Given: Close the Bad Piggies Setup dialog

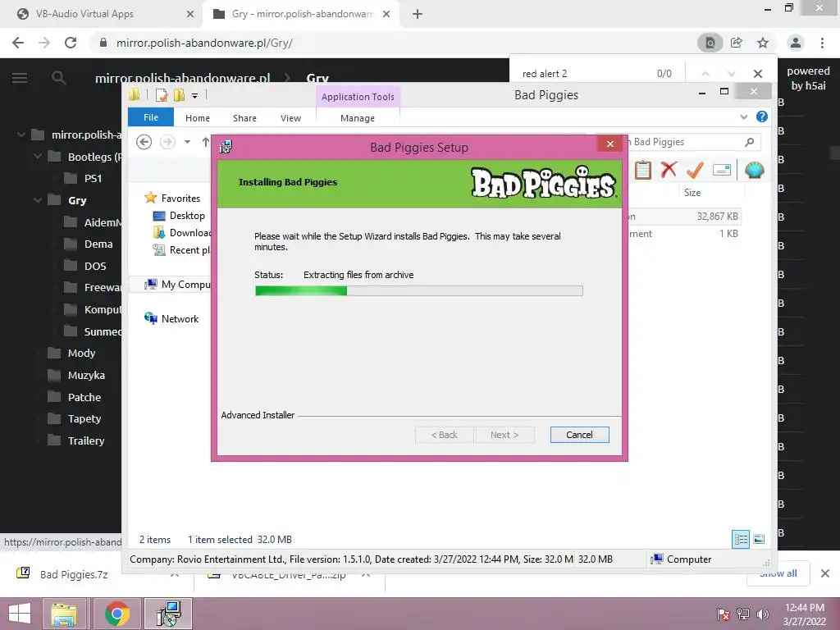Looking at the screenshot, I should (x=609, y=144).
